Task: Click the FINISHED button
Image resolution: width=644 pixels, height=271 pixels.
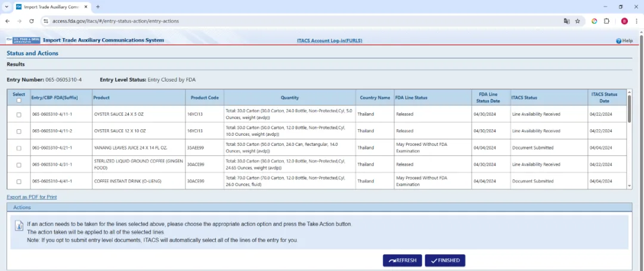Action: click(445, 260)
